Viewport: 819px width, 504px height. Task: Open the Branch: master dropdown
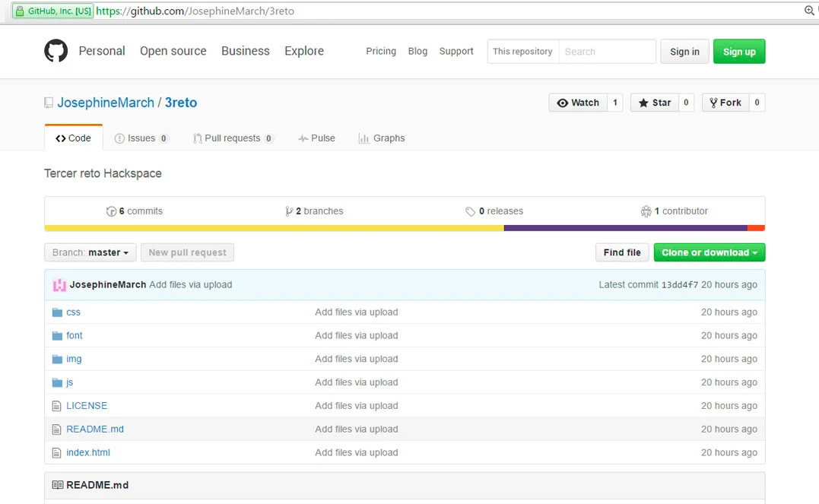(90, 252)
